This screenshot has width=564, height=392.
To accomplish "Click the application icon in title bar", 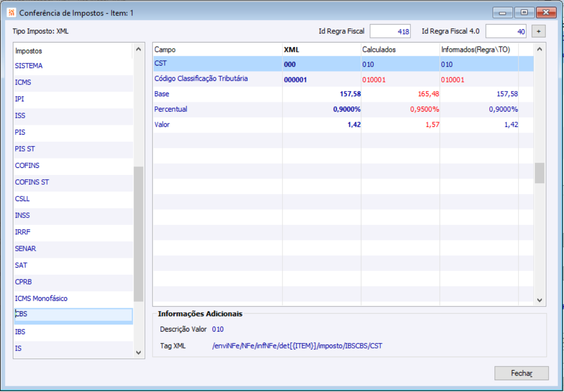I will [x=11, y=13].
